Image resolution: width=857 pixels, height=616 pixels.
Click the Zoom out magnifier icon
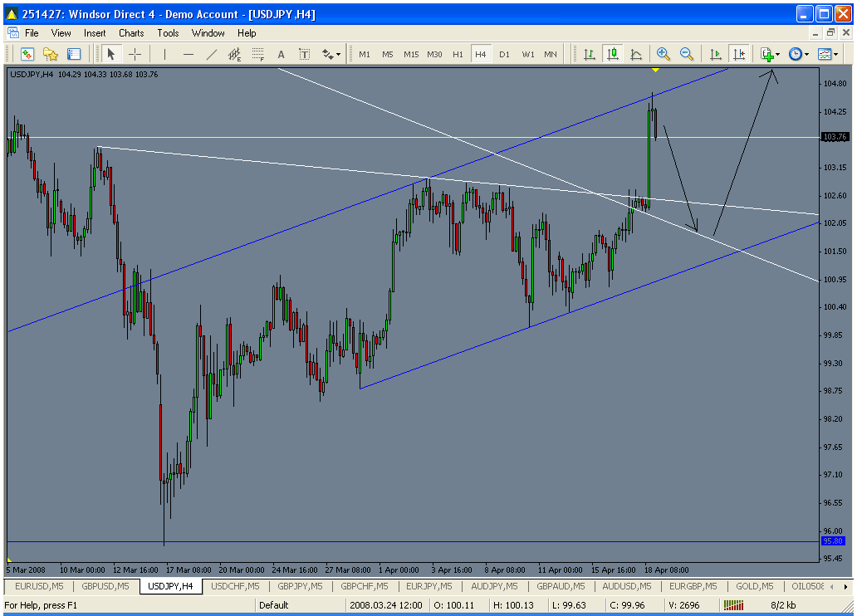point(687,54)
